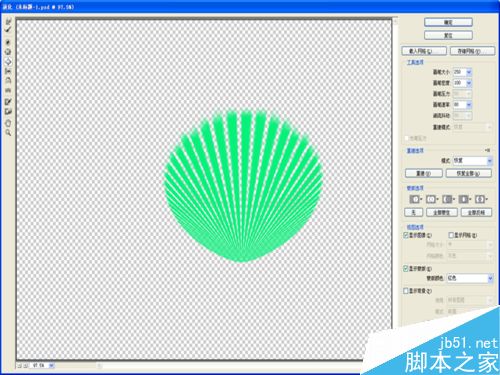Click the Brush Size value field
Screen dimensions: 500x375
click(459, 72)
